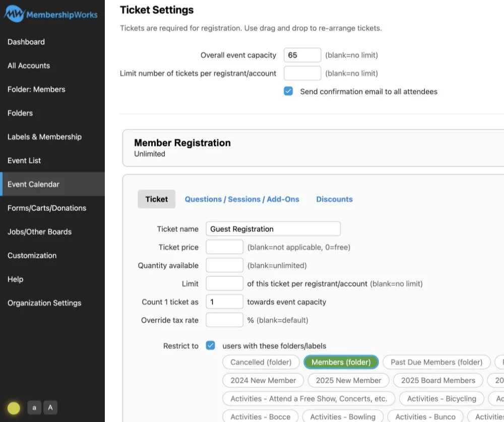Screen dimensions: 504x422
Task: Expand the Member Registration ticket panel
Action: (x=312, y=148)
